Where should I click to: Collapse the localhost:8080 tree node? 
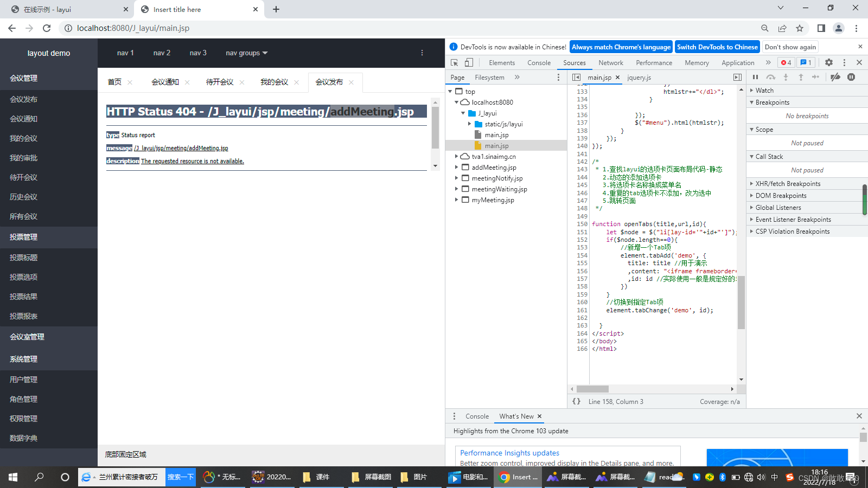tap(457, 102)
